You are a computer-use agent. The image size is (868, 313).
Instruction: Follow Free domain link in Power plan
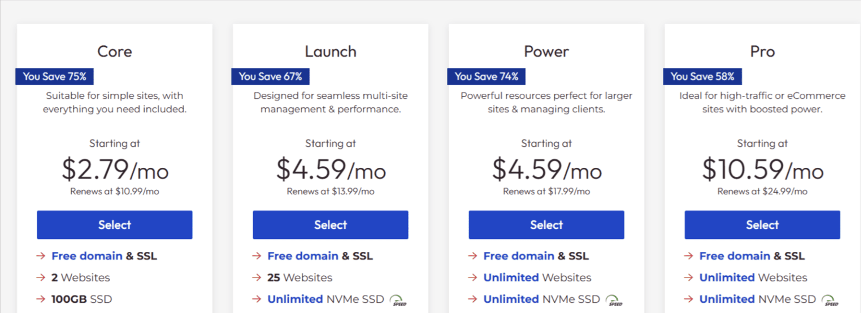(x=519, y=256)
